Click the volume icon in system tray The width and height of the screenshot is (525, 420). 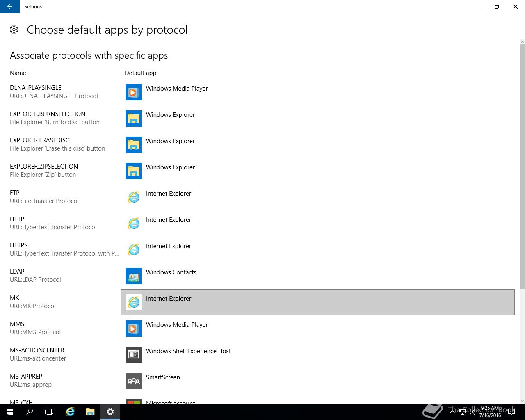click(472, 412)
